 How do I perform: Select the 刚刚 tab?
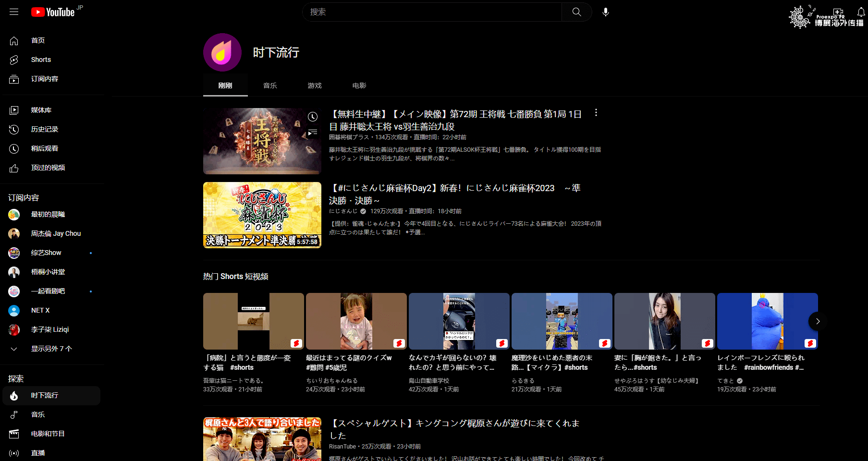[225, 85]
